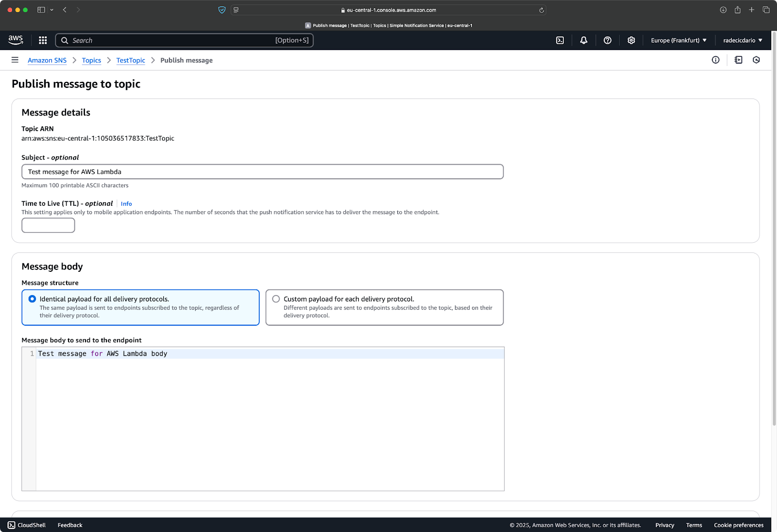Expand the Europe (Frankfurt) region dropdown
Image resolution: width=777 pixels, height=532 pixels.
pos(678,40)
